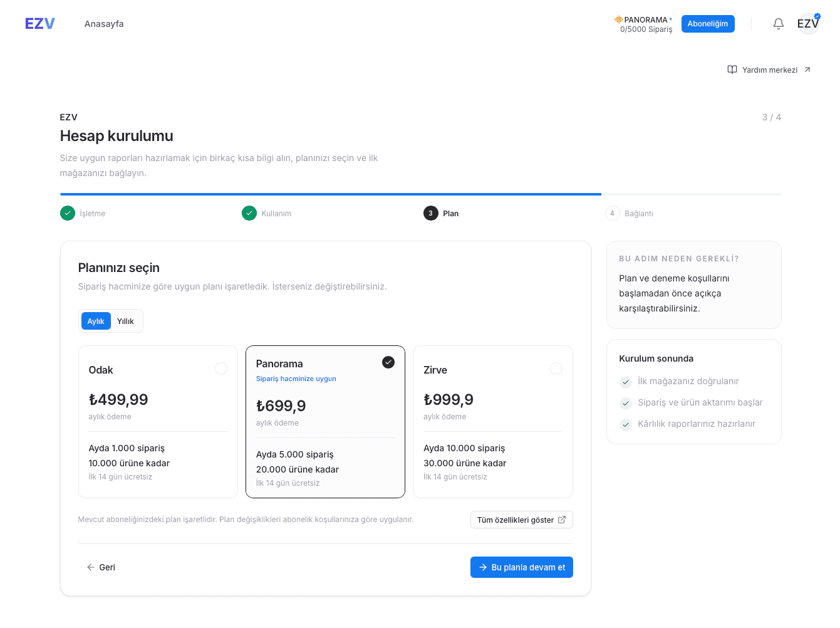The height and width of the screenshot is (628, 840).
Task: Click the step 4 Bağlantı circle
Action: [613, 213]
